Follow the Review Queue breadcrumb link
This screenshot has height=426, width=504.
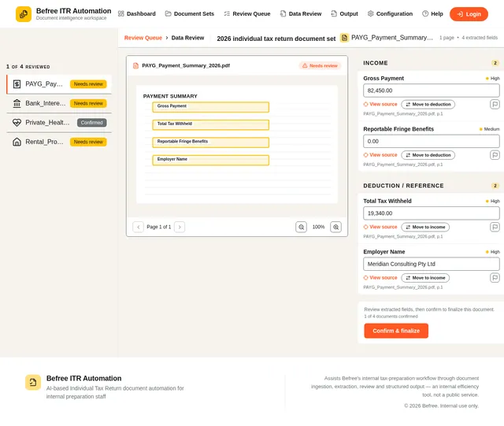pyautogui.click(x=143, y=38)
